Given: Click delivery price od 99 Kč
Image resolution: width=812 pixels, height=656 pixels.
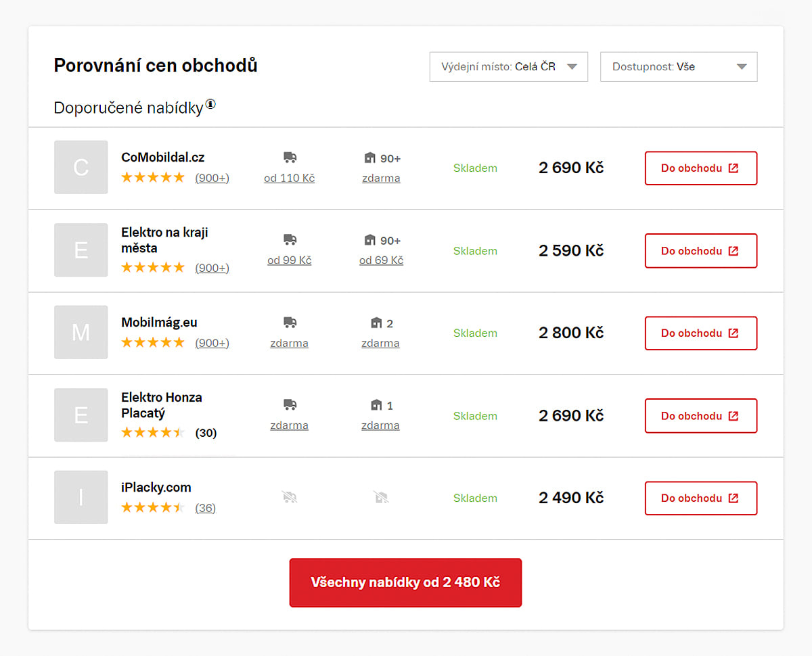Looking at the screenshot, I should coord(290,260).
